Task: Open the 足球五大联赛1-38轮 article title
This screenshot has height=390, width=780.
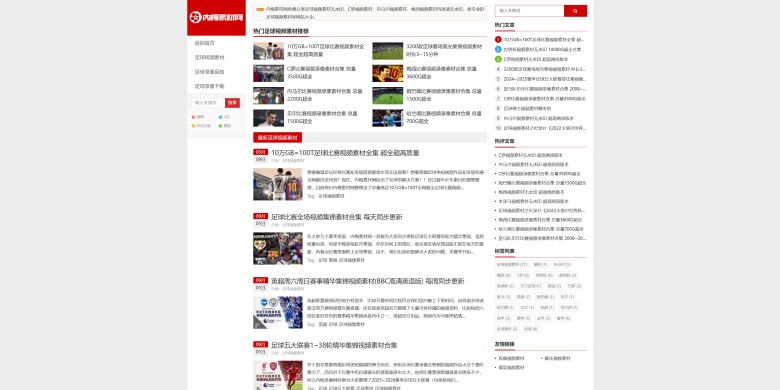Action: (x=334, y=345)
